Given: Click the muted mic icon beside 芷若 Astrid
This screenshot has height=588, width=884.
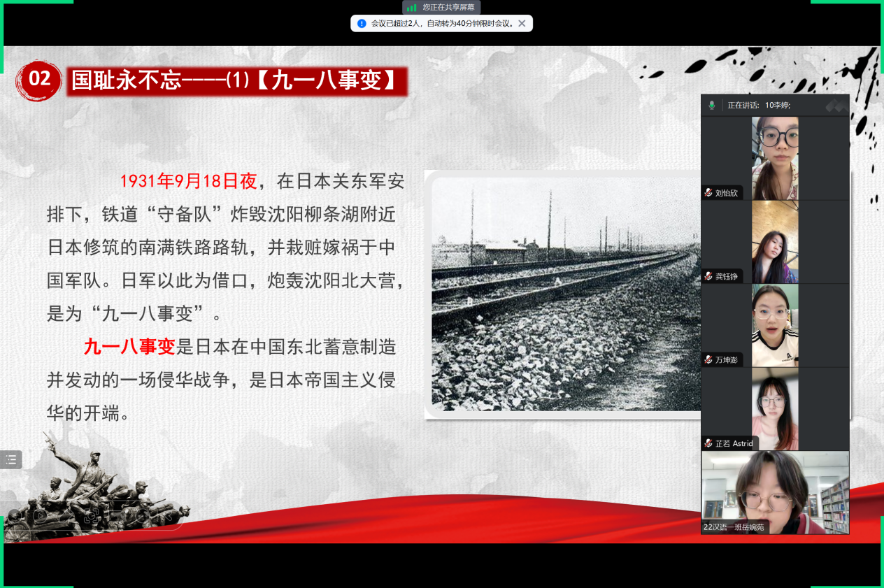Looking at the screenshot, I should click(x=708, y=443).
